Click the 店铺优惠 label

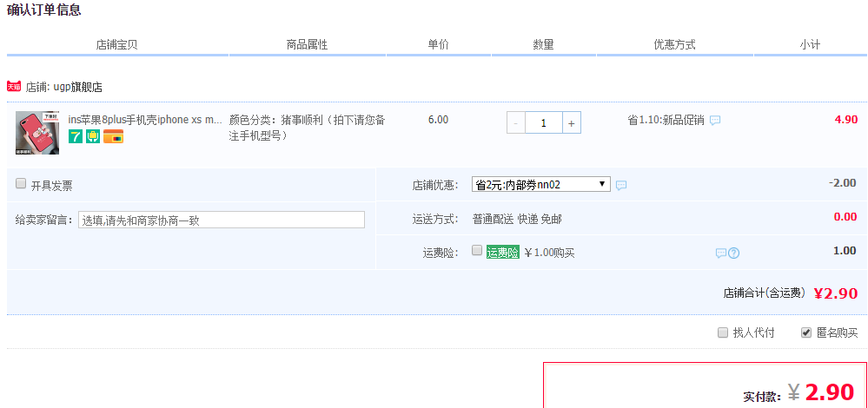[x=435, y=185]
